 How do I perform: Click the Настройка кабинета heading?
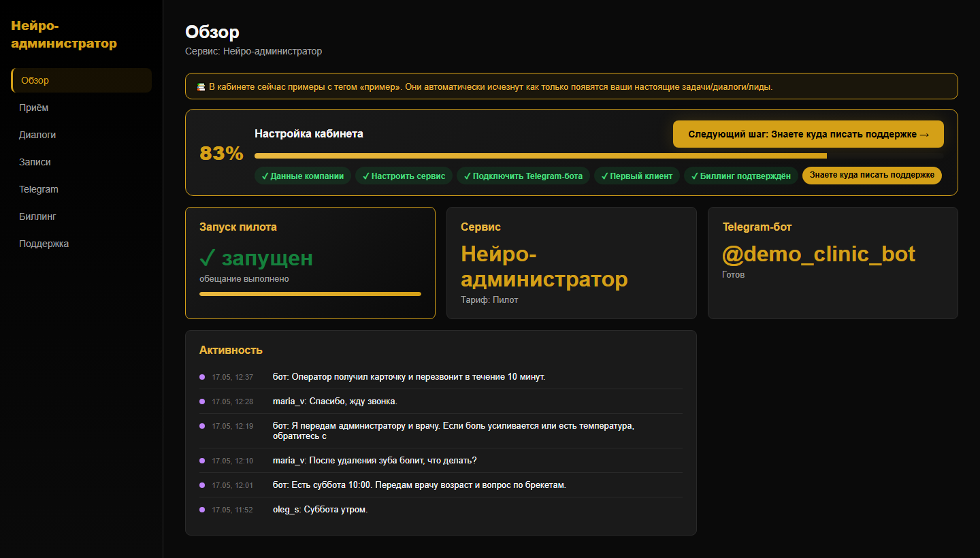tap(309, 133)
